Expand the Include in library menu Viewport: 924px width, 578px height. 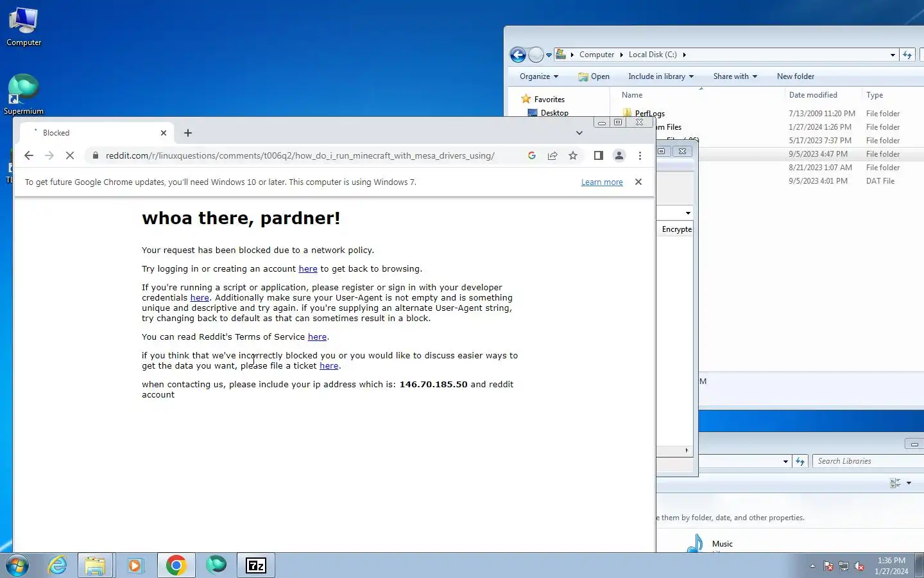(x=661, y=76)
